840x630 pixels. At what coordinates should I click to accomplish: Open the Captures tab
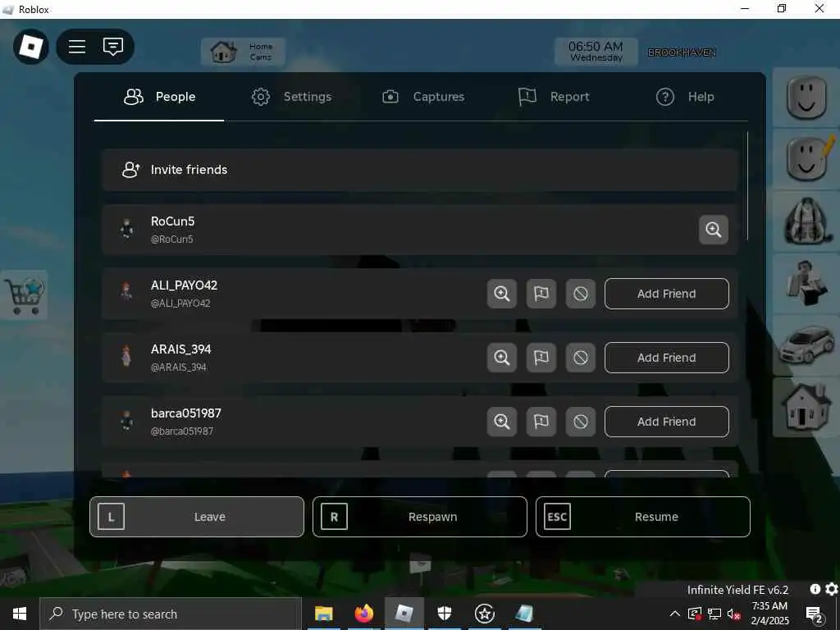423,97
